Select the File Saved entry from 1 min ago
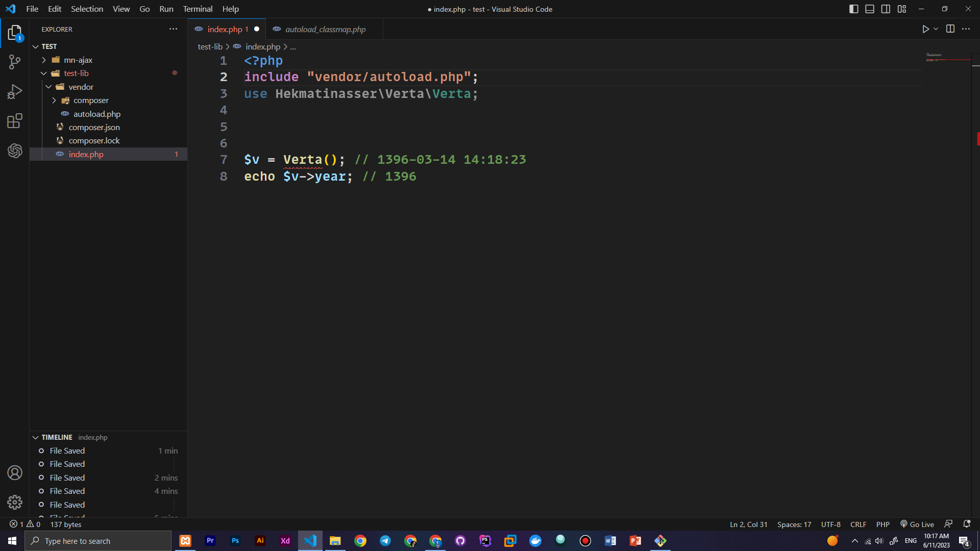This screenshot has height=551, width=980. click(x=108, y=451)
